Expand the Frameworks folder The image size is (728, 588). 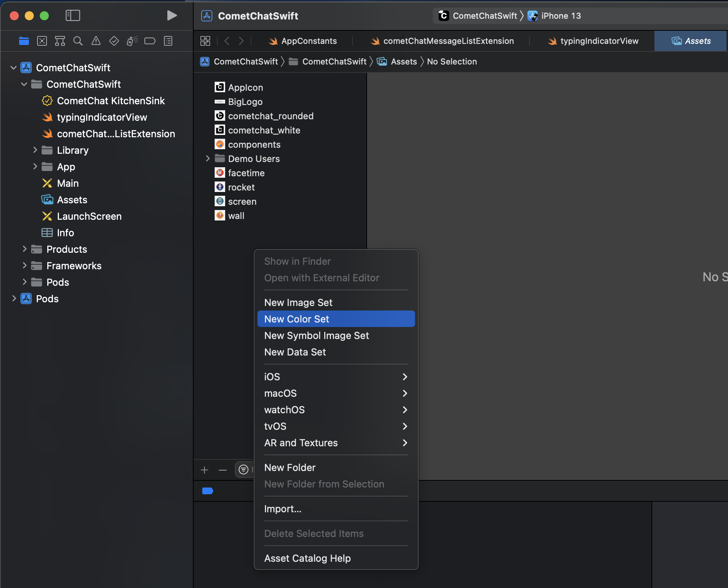click(x=24, y=265)
